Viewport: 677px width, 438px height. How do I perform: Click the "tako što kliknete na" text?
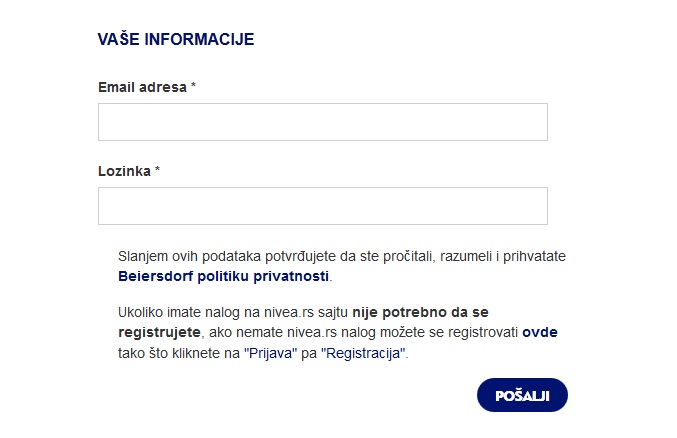pyautogui.click(x=179, y=353)
